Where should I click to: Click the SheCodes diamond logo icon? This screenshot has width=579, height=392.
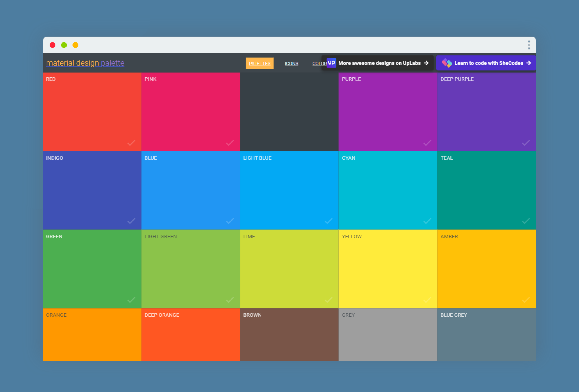click(447, 63)
